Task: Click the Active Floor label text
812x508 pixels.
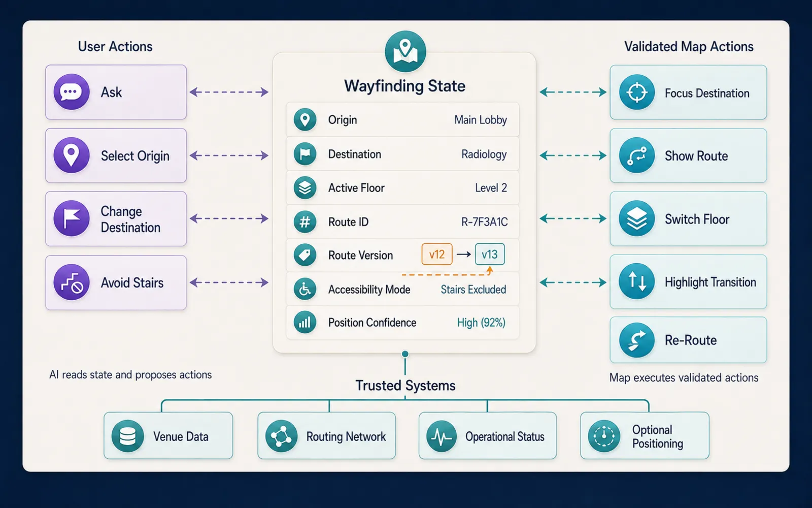Action: point(356,188)
